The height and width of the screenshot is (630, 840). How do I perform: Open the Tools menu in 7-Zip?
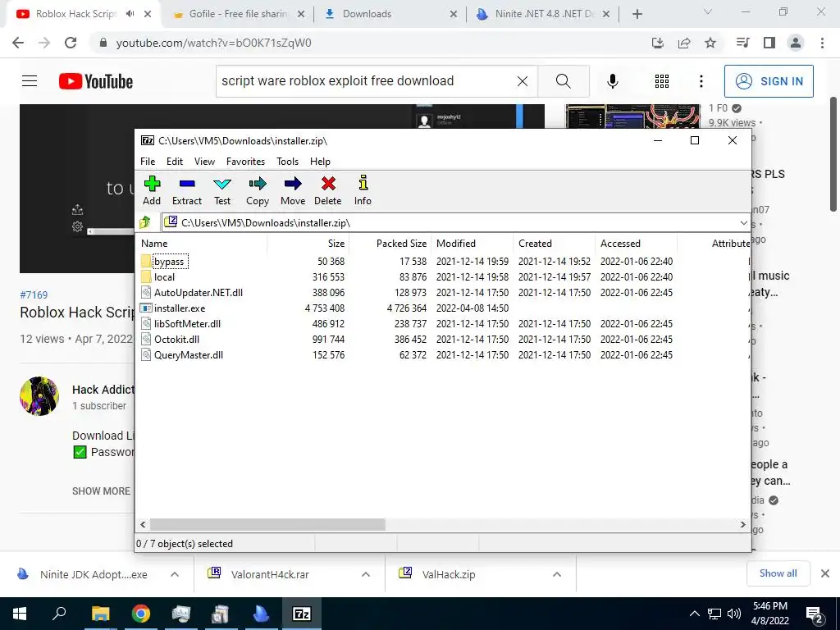[x=287, y=162]
